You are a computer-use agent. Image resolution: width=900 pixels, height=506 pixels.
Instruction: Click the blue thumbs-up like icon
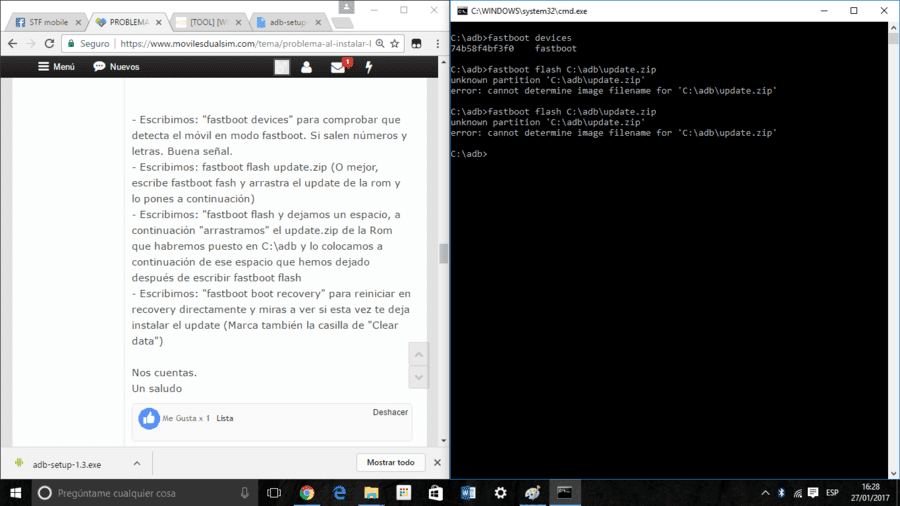click(x=149, y=419)
